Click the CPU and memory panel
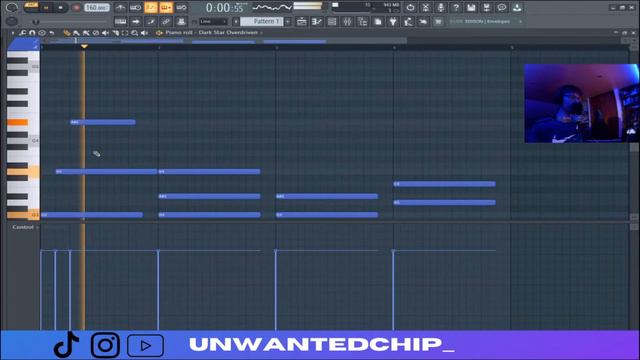 point(366,7)
